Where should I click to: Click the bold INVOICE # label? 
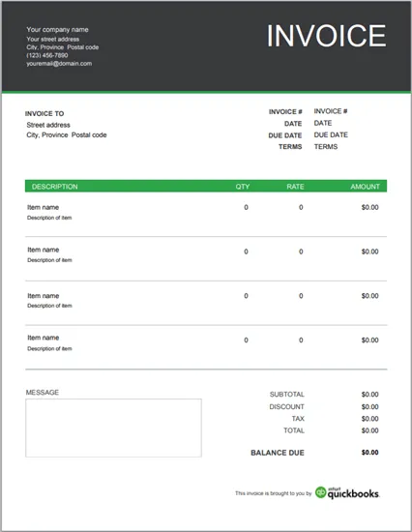coord(285,112)
